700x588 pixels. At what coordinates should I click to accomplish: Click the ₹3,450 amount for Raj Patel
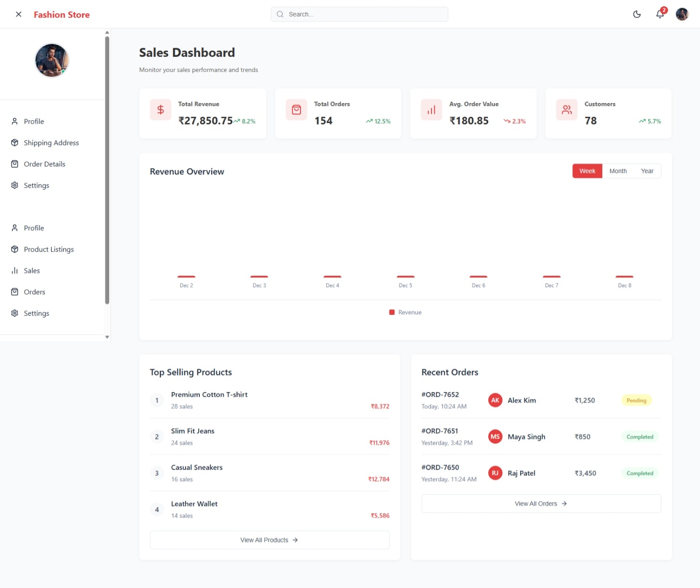pyautogui.click(x=585, y=474)
